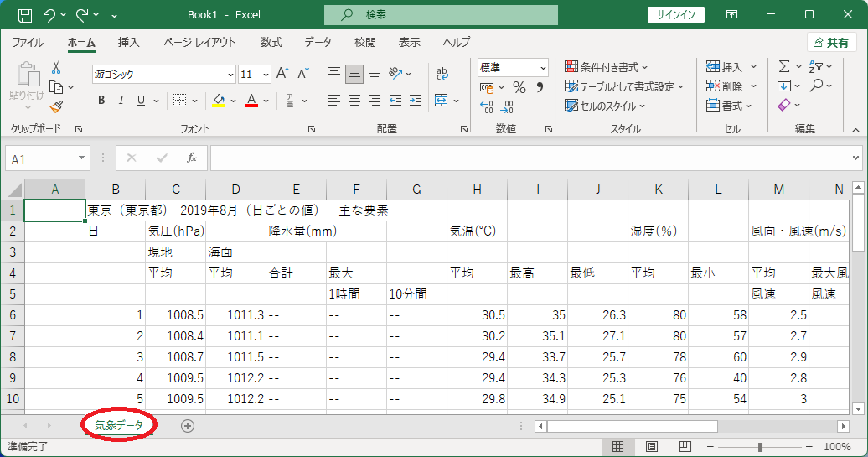Open the 書式 button
868x457 pixels.
click(729, 106)
